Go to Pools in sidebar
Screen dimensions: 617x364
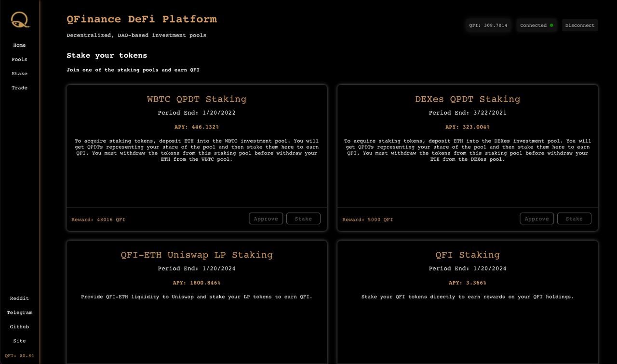click(19, 59)
